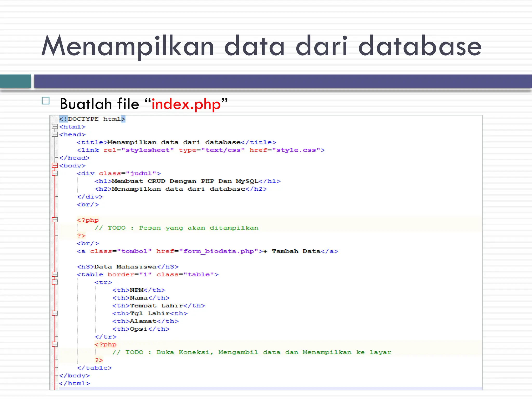Click the href="style.css" attribute value
The height and width of the screenshot is (399, 532).
click(x=296, y=150)
